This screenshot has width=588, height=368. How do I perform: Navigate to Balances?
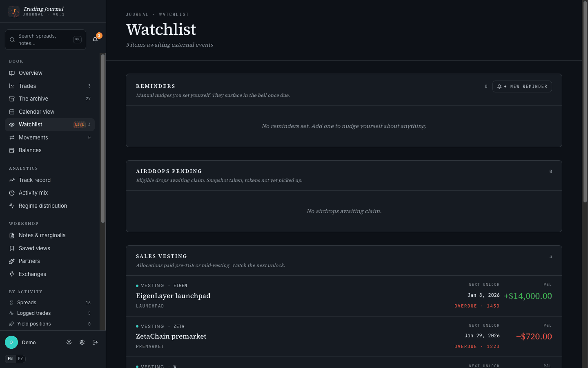[50, 150]
